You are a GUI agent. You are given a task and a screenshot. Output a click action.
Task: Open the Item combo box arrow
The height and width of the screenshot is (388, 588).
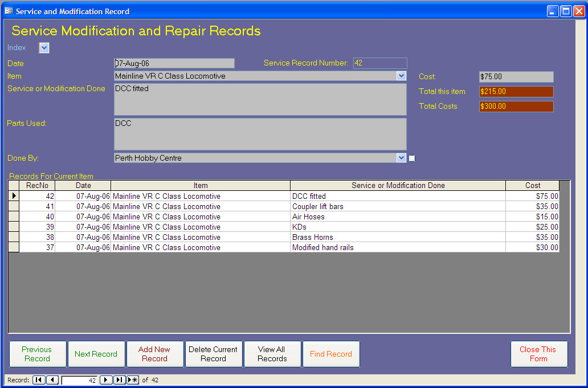tap(401, 76)
